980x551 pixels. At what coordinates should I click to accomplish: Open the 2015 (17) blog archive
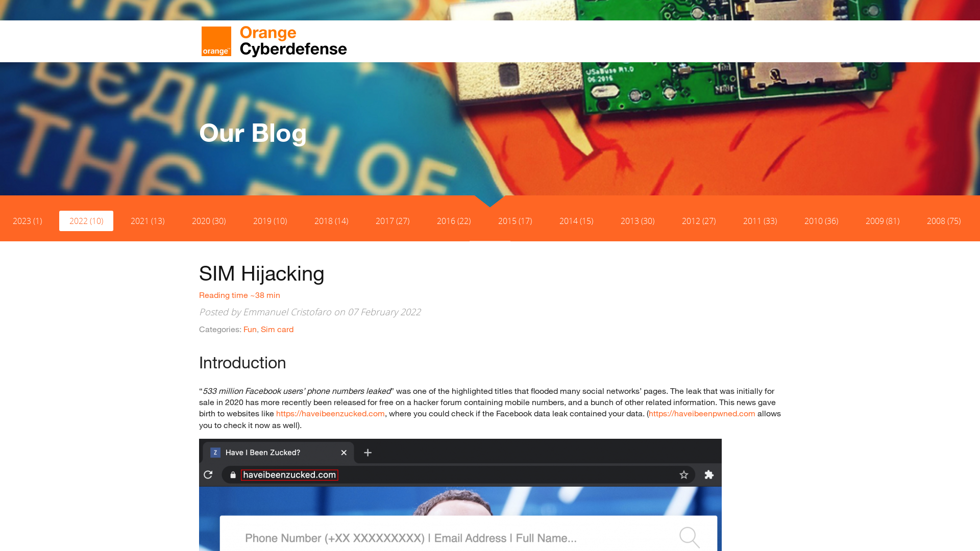pos(515,221)
